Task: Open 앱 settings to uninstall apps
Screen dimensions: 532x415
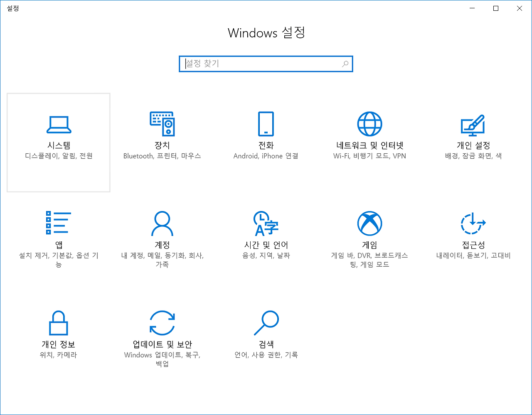Action: pos(58,237)
